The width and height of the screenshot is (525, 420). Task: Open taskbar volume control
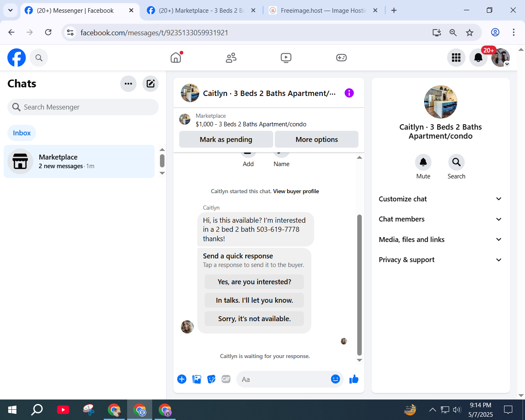point(457,409)
